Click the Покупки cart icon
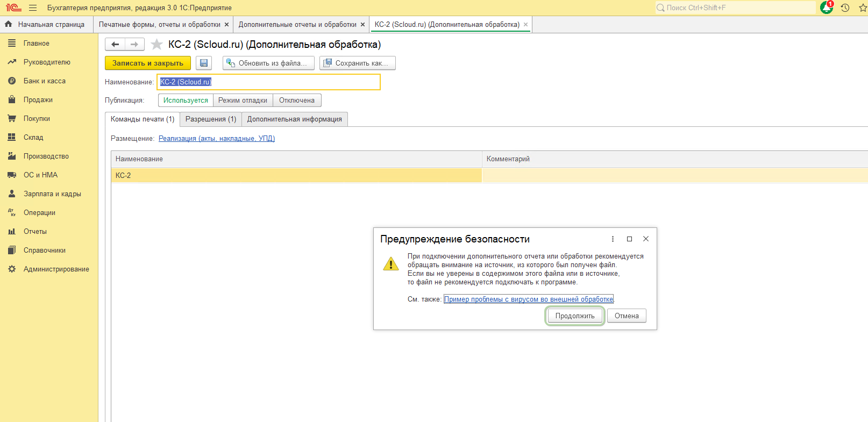The height and width of the screenshot is (422, 868). [x=12, y=118]
